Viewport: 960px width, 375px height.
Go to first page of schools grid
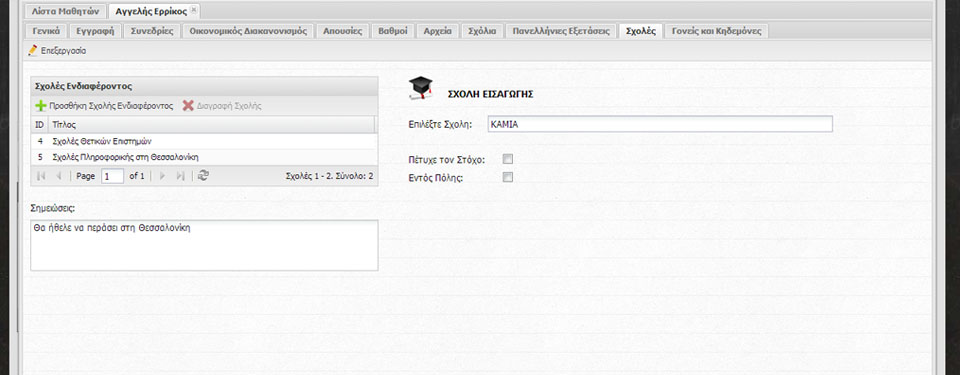(42, 176)
